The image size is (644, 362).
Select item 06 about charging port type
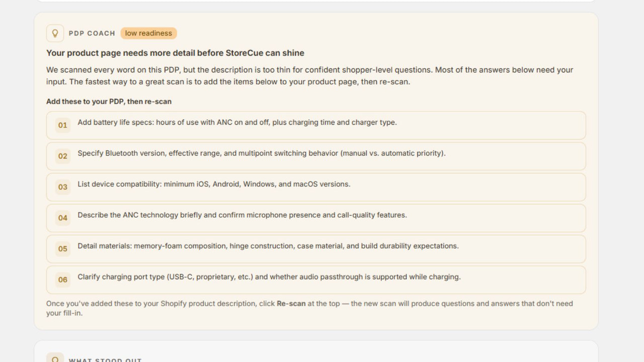[316, 280]
